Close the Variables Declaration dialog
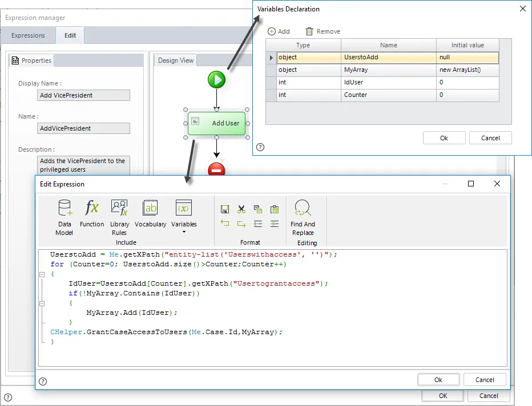The height and width of the screenshot is (406, 532). [x=523, y=9]
